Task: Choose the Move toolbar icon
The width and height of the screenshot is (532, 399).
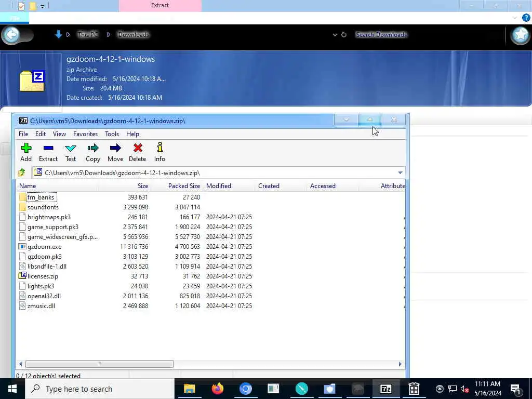Action: [115, 152]
